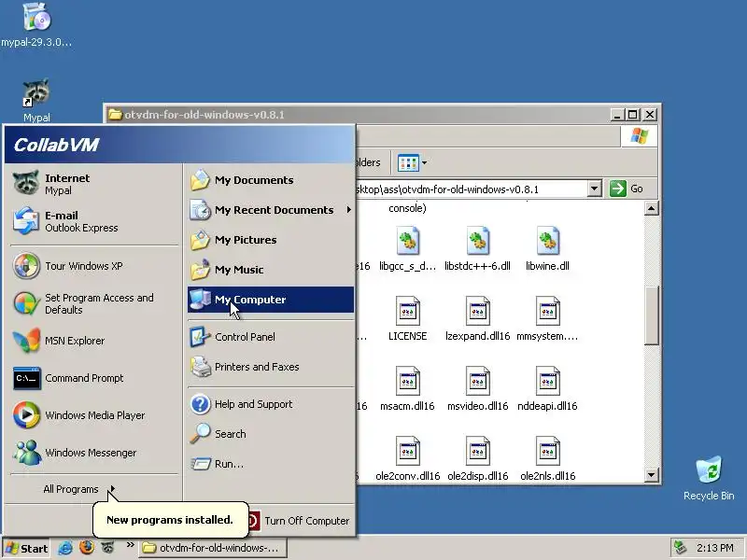
Task: Click Go button next to address bar
Action: [627, 189]
